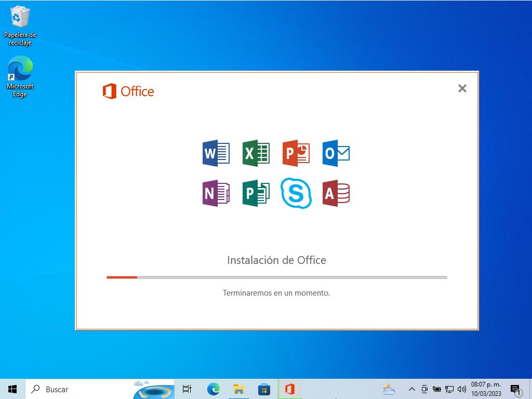Click the dark red Access icon

point(336,193)
